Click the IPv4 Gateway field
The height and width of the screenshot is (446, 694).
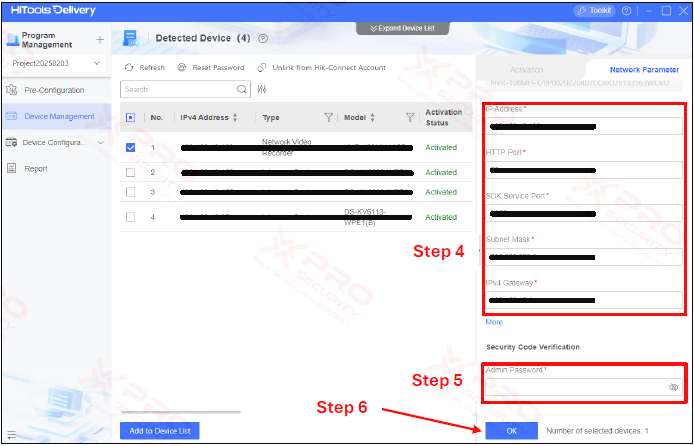coord(584,300)
